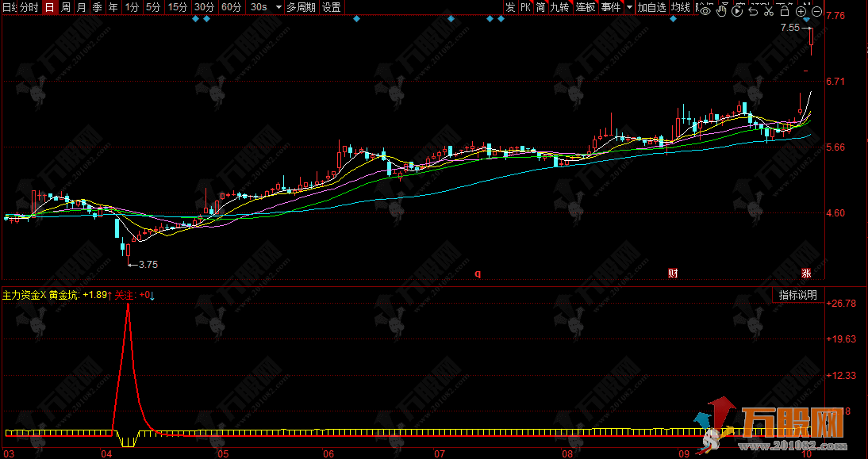Click the lowest candlestick near 3.75
The image size is (868, 459).
[x=128, y=252]
